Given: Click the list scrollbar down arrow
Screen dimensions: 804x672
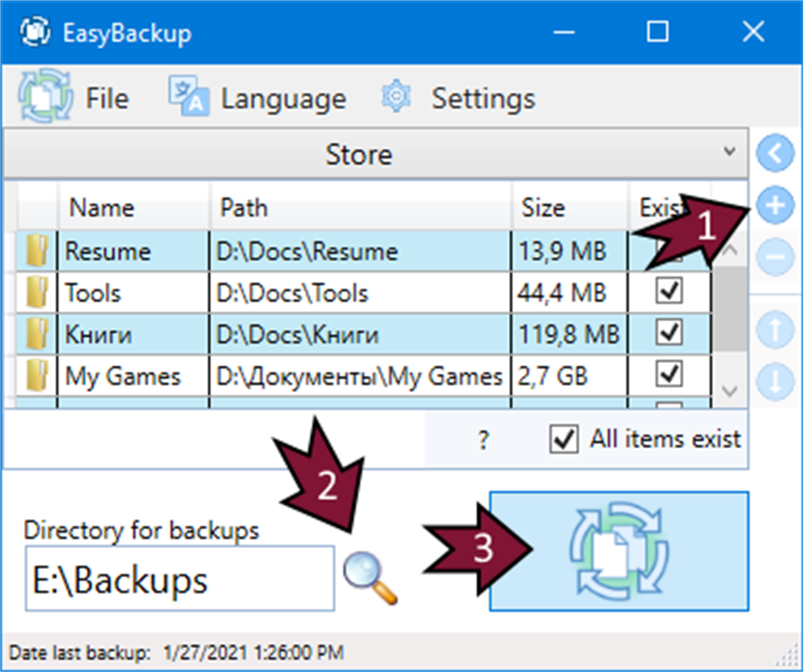Looking at the screenshot, I should click(730, 391).
